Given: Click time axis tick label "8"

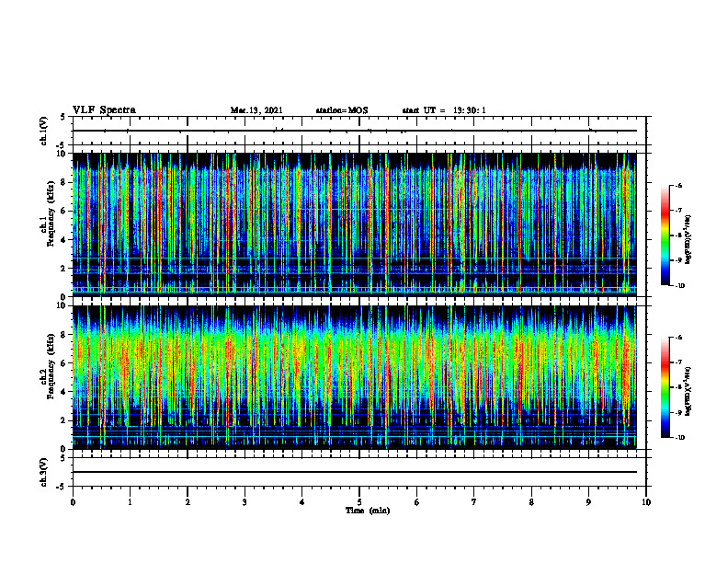Looking at the screenshot, I should (531, 502).
